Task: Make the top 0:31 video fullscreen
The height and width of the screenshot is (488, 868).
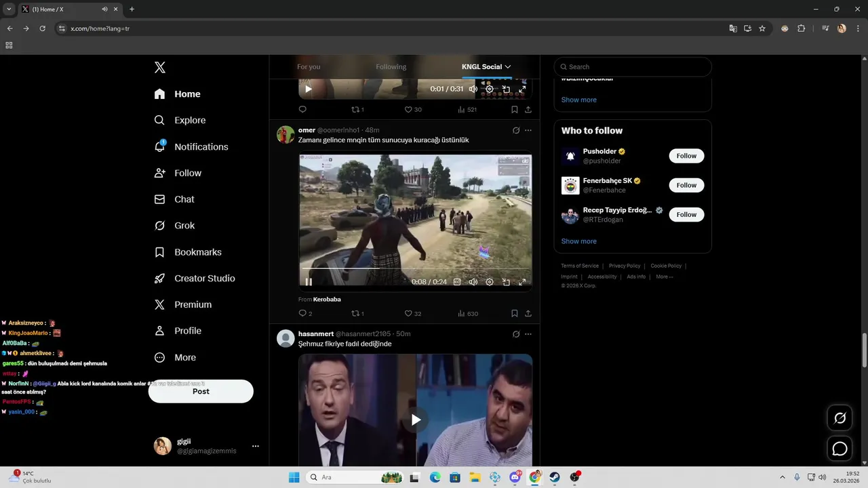Action: [522, 89]
